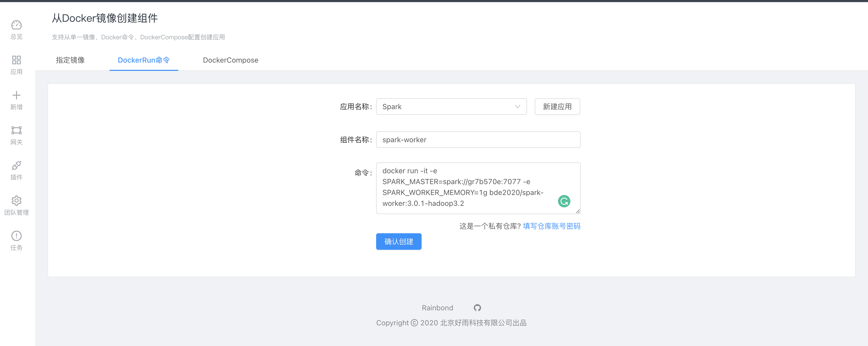Open the 填写仓库账号密码 link
The width and height of the screenshot is (868, 346).
552,226
